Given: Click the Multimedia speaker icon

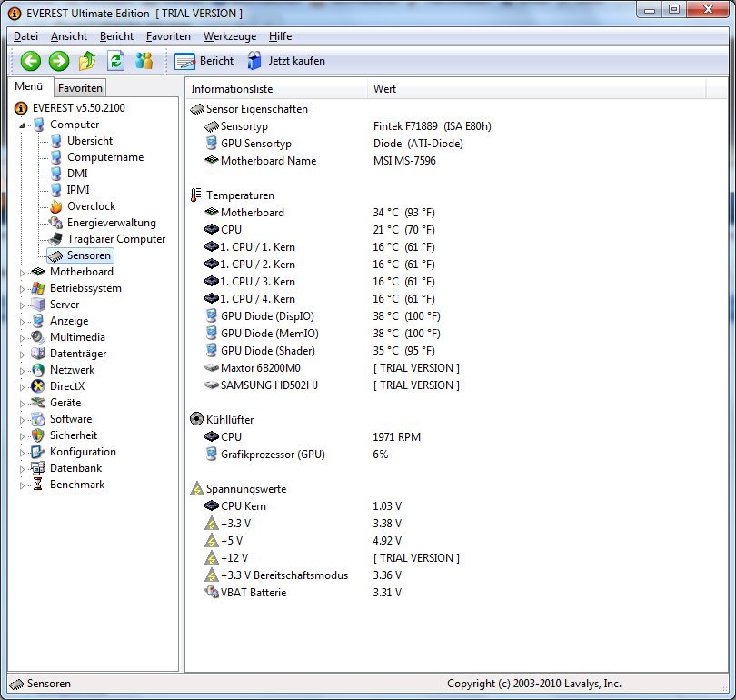Looking at the screenshot, I should coord(37,337).
